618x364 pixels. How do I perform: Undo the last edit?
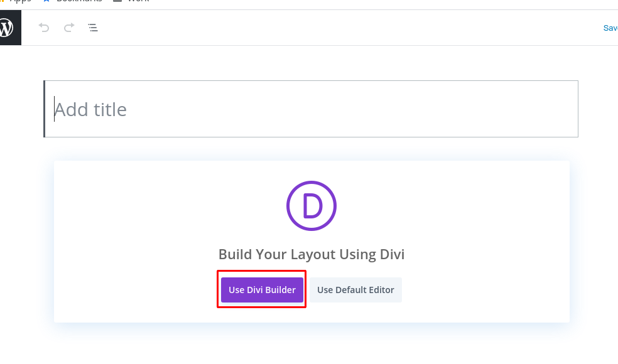pyautogui.click(x=44, y=28)
